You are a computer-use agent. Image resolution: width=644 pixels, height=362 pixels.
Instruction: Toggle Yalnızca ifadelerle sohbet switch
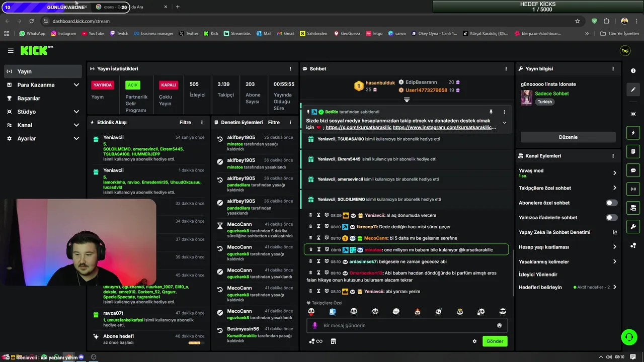611,218
